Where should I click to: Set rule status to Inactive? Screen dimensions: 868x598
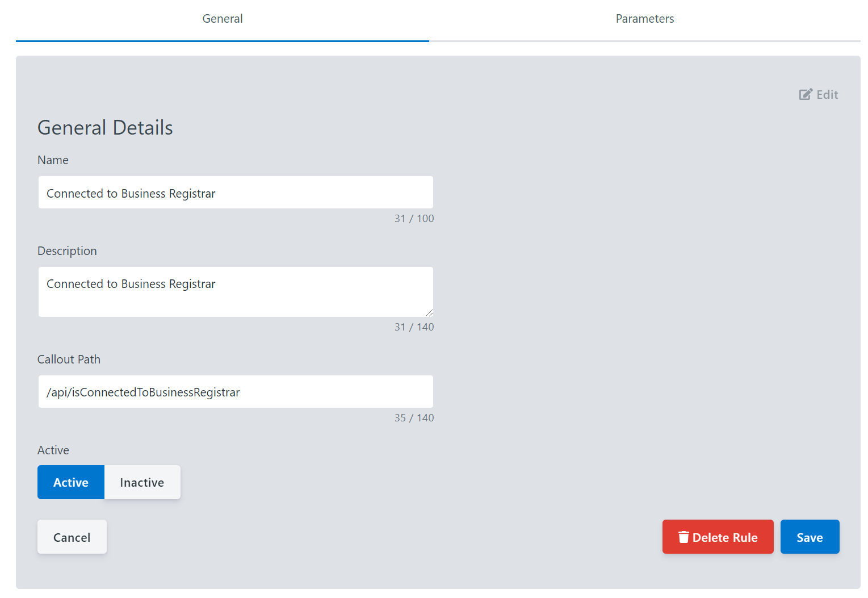(142, 482)
